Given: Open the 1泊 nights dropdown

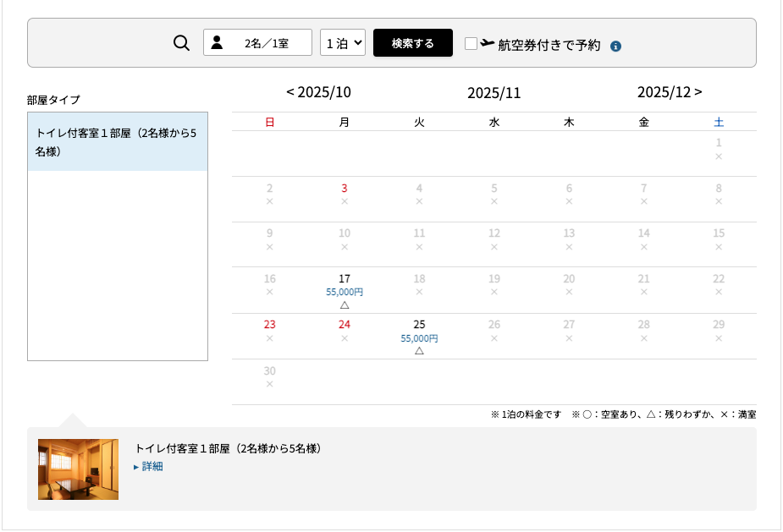Looking at the screenshot, I should click(x=343, y=43).
